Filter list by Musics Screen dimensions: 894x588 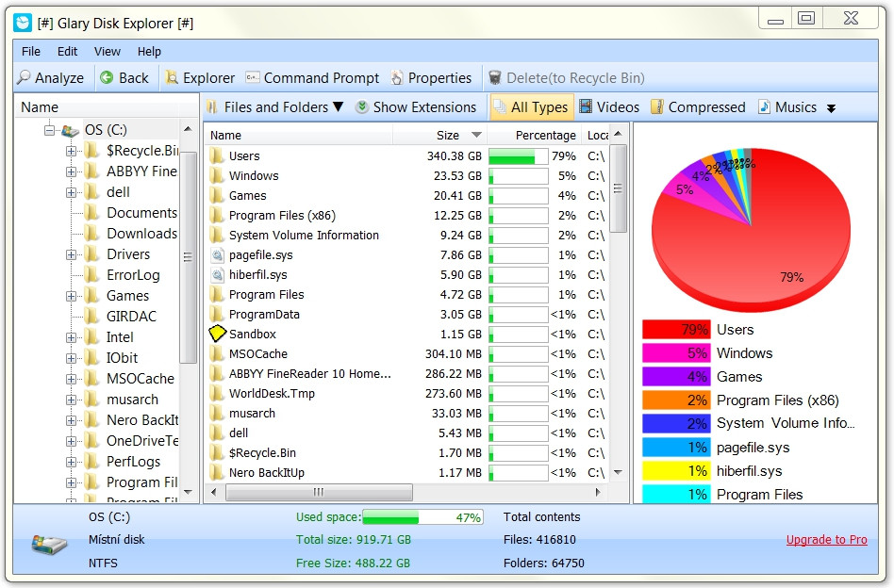tap(787, 107)
